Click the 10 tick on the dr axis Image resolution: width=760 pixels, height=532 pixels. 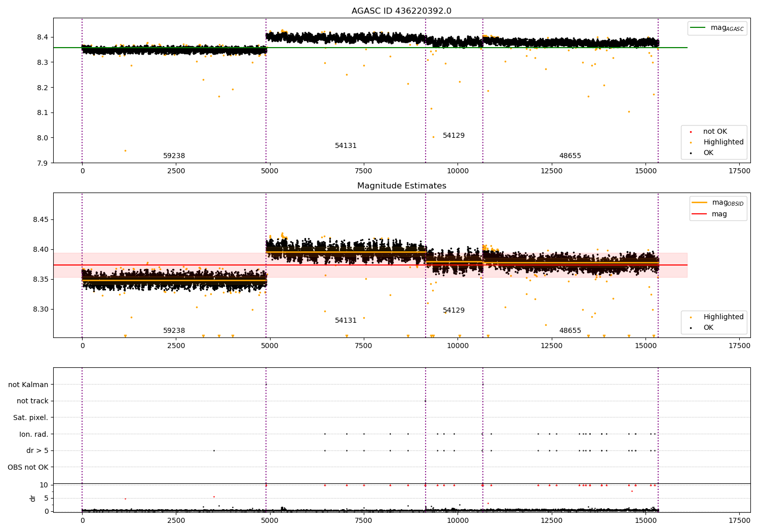pyautogui.click(x=44, y=485)
